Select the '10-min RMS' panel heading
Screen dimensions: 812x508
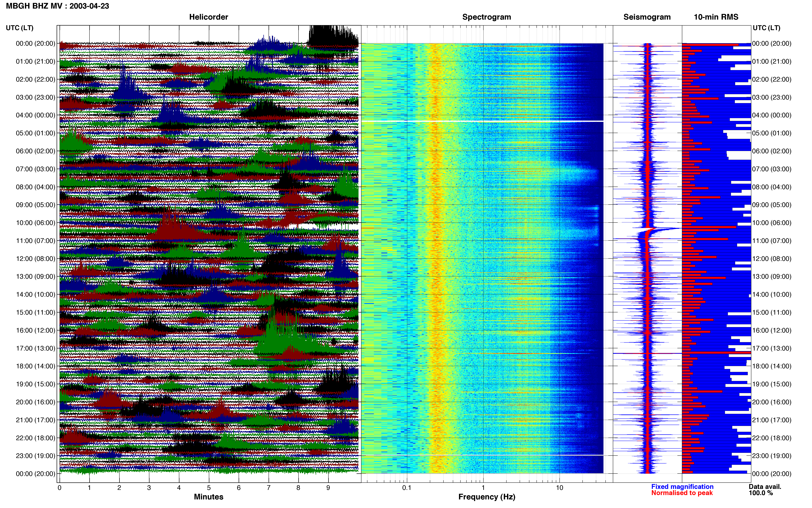[x=716, y=17]
